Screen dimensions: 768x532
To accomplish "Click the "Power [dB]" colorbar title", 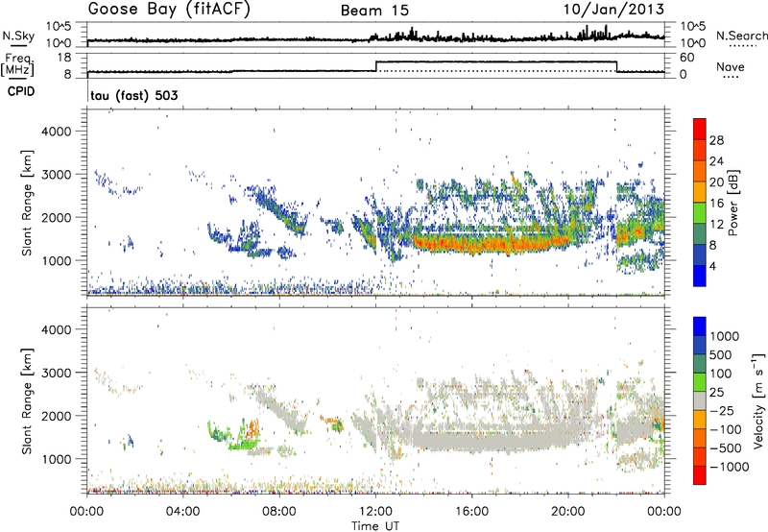I will pyautogui.click(x=732, y=203).
